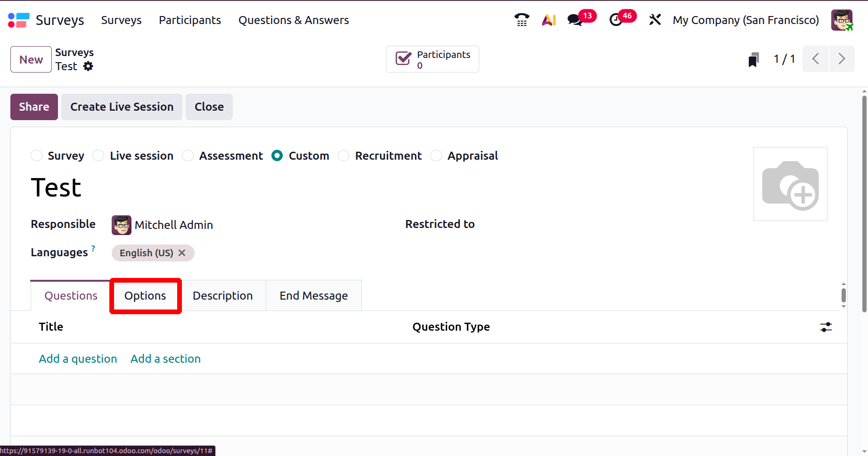Viewport: 868px width, 456px height.
Task: Switch to the Options tab
Action: pyautogui.click(x=145, y=296)
